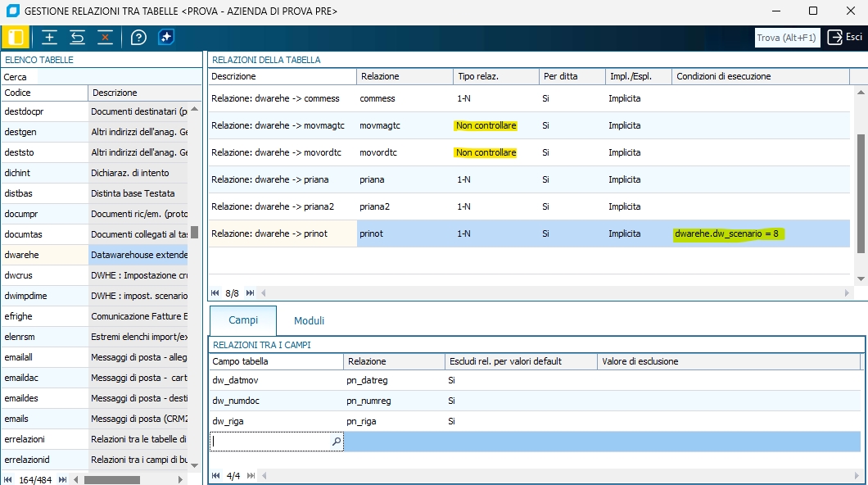Jump to first record in table list navigator

(x=9, y=479)
